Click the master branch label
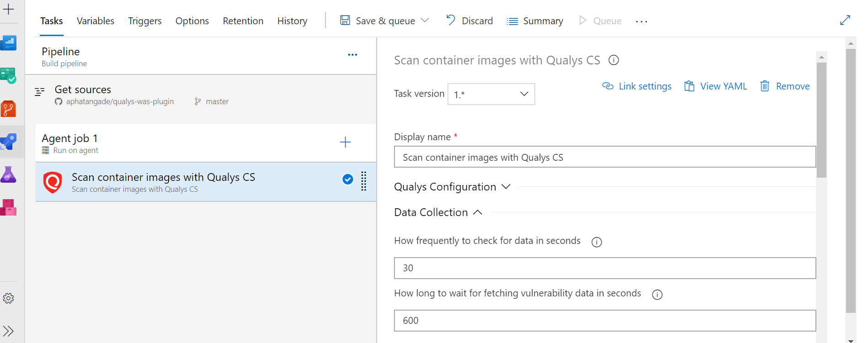This screenshot has width=868, height=343. point(217,101)
